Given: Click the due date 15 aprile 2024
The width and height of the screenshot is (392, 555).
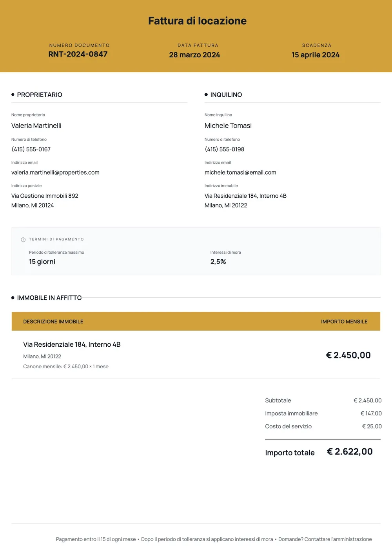Looking at the screenshot, I should [316, 55].
